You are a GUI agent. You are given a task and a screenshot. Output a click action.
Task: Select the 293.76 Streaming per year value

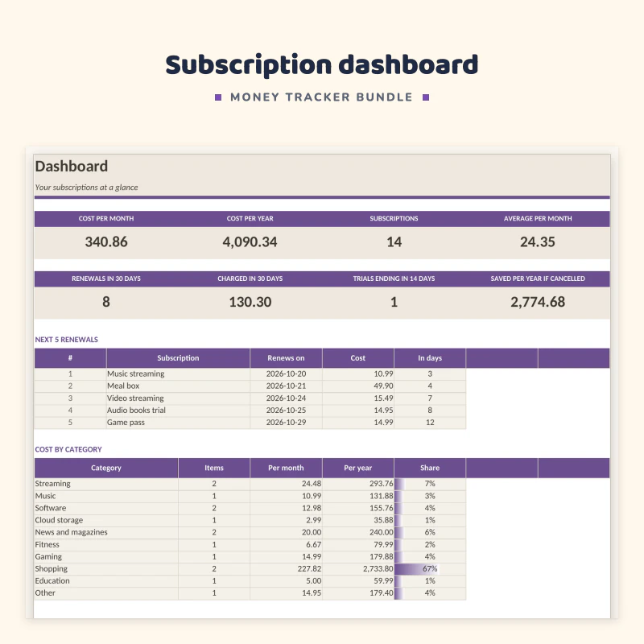click(357, 484)
